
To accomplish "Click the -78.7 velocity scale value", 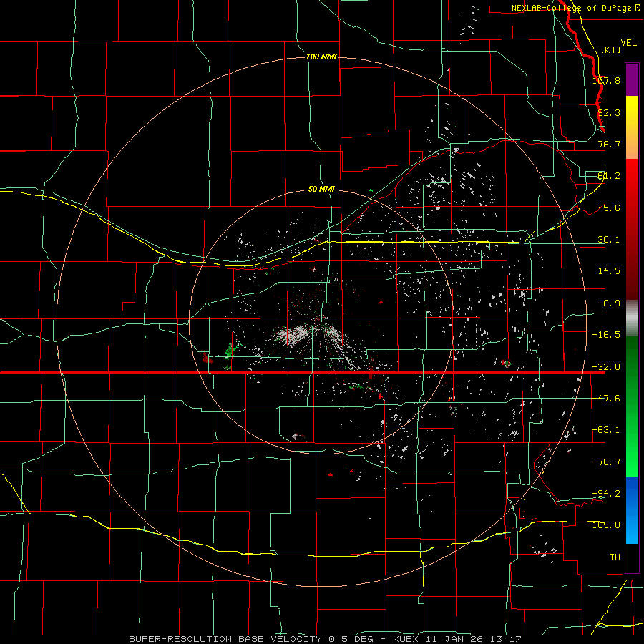I will 606,462.
